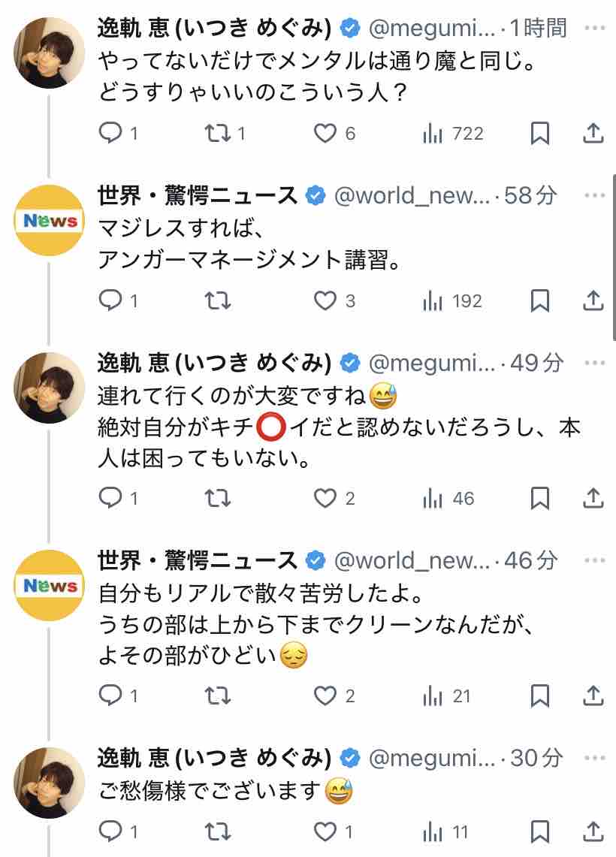The height and width of the screenshot is (857, 616).
Task: Like the tweet with 6 likes
Action: click(325, 134)
